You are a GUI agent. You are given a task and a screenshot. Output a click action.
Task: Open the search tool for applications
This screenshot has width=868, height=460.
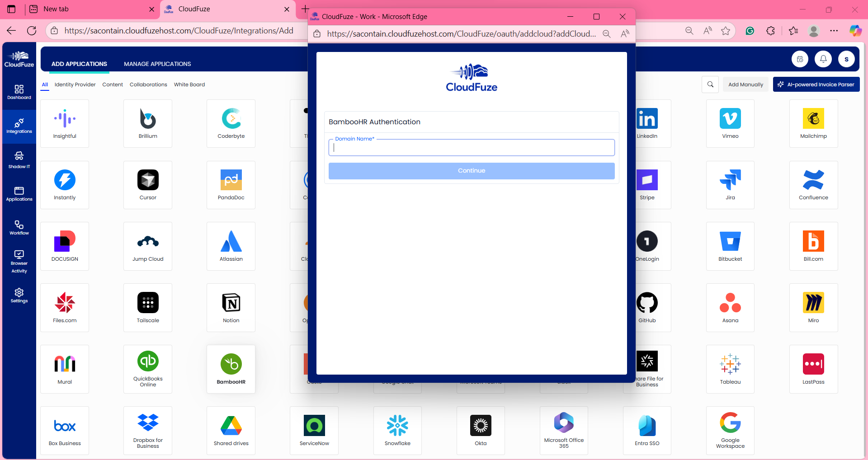click(x=710, y=84)
